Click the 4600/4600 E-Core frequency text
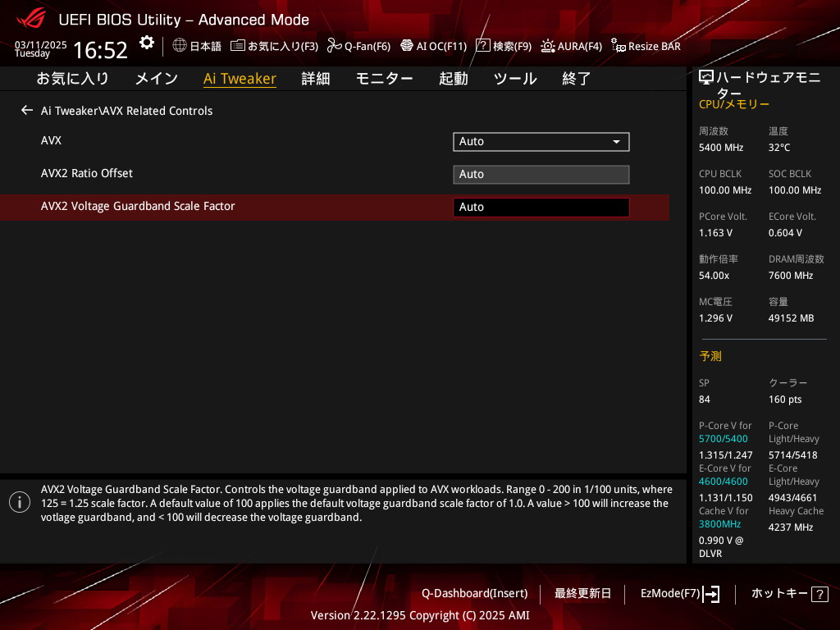This screenshot has width=840, height=630. pyautogui.click(x=724, y=482)
